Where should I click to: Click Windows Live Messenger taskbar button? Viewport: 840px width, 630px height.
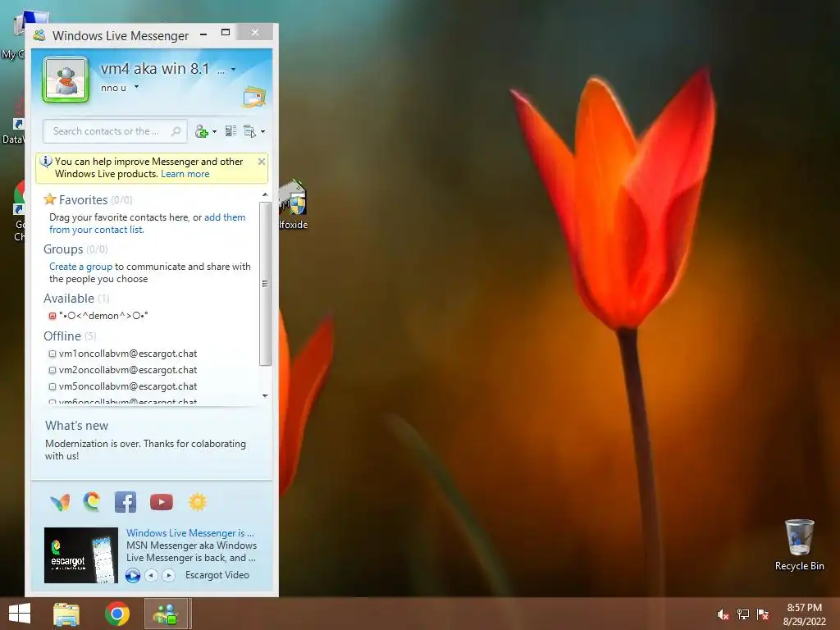coord(166,614)
